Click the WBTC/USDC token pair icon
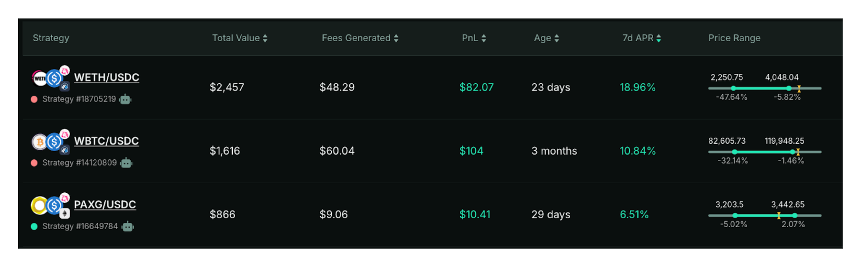 [49, 142]
